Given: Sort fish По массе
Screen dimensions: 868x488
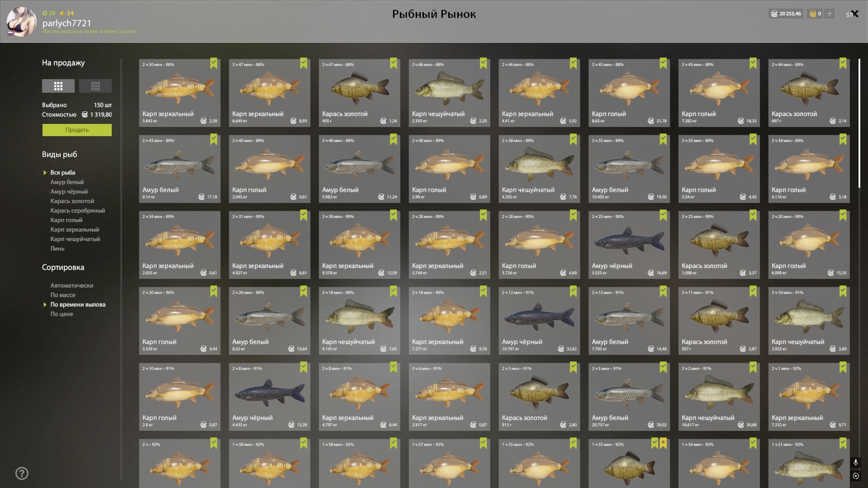Looking at the screenshot, I should coord(63,295).
